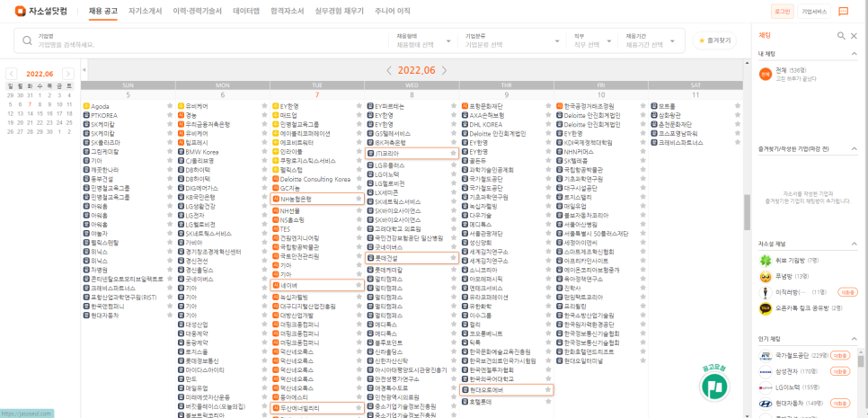This screenshot has height=418, width=868.
Task: Click the gray icon beside BMW Korea
Action: click(181, 151)
